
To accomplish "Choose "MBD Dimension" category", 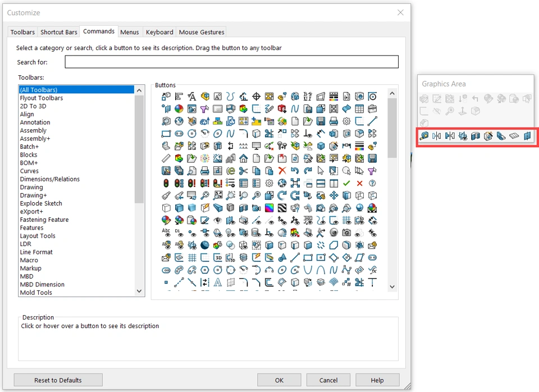I will point(42,284).
